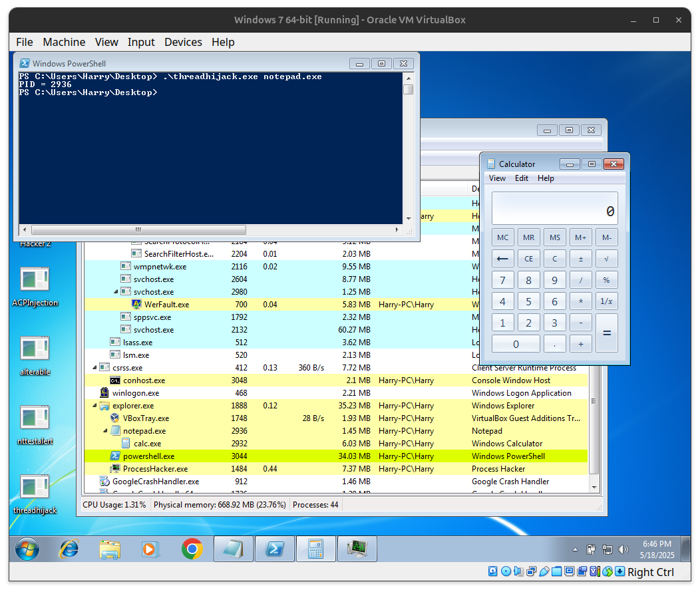The image size is (700, 592).
Task: Switch to Calculator via taskbar button
Action: click(x=315, y=549)
